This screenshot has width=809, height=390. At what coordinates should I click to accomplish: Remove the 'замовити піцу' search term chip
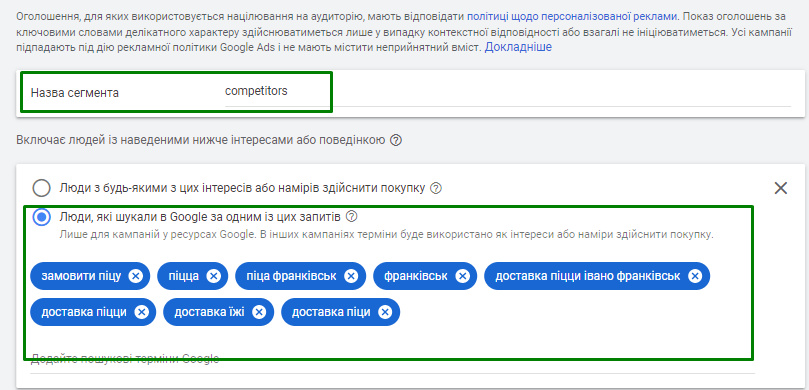click(136, 276)
